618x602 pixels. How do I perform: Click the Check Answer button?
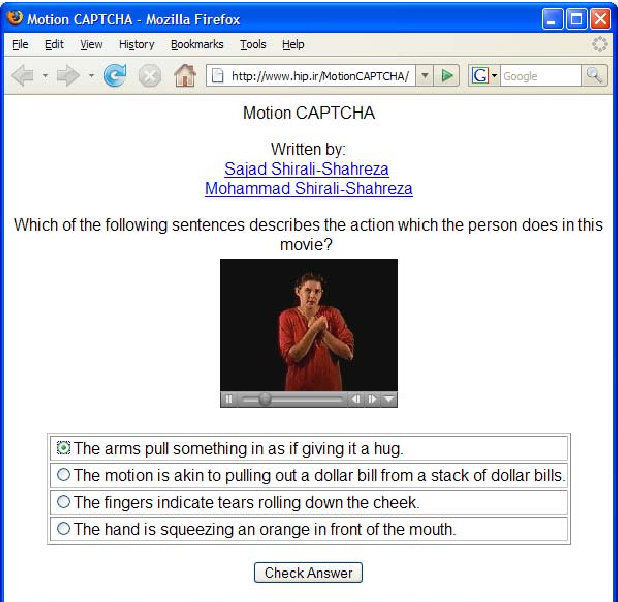point(308,572)
